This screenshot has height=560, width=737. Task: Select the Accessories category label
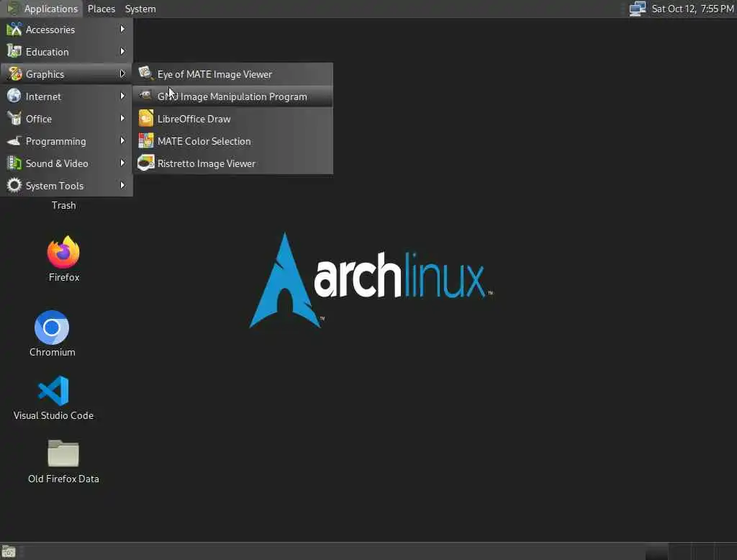pos(50,30)
